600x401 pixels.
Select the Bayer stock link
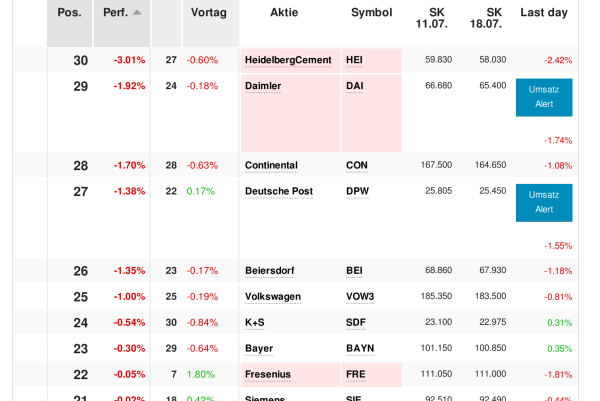click(x=259, y=348)
